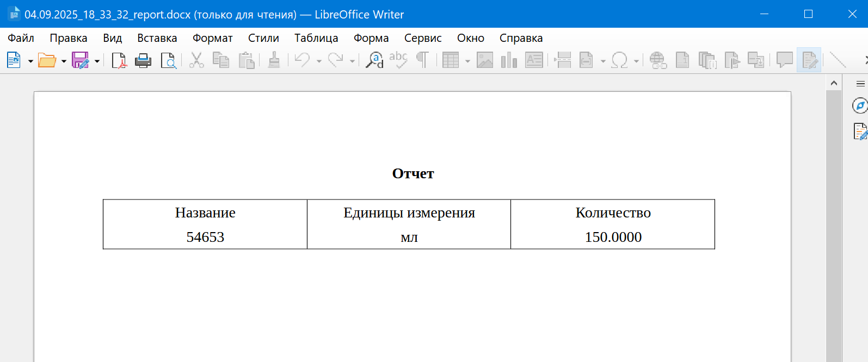Click the Undo arrow icon
This screenshot has height=362, width=868.
(x=302, y=60)
